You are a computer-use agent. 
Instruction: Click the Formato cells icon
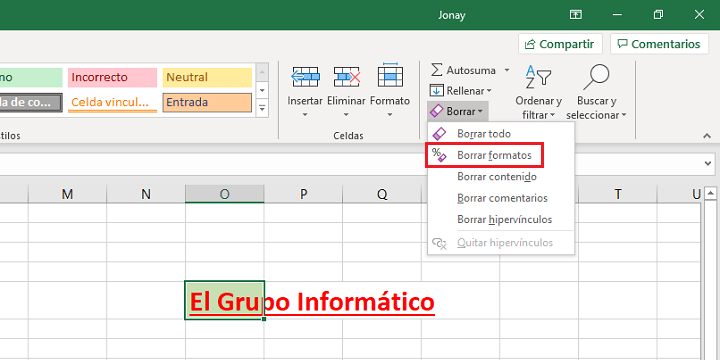(390, 75)
